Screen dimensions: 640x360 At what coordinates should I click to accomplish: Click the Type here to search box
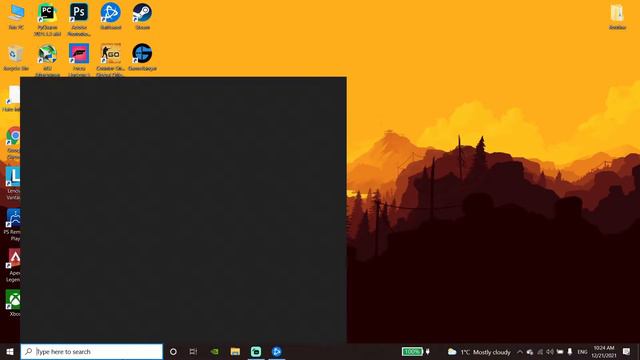[91, 351]
